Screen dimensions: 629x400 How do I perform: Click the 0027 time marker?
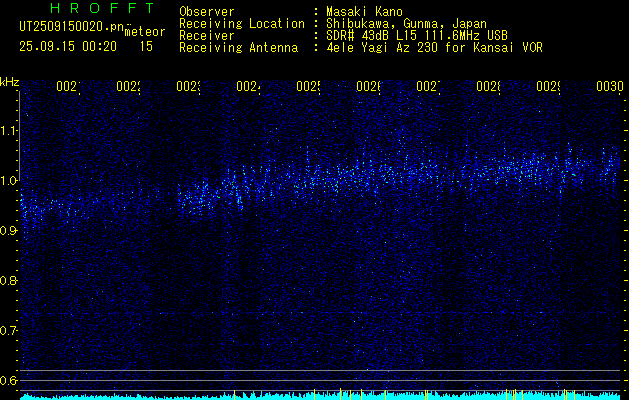pyautogui.click(x=428, y=86)
